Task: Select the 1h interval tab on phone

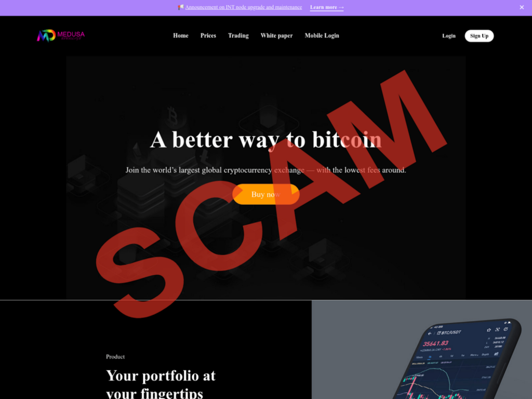Action: point(430,357)
